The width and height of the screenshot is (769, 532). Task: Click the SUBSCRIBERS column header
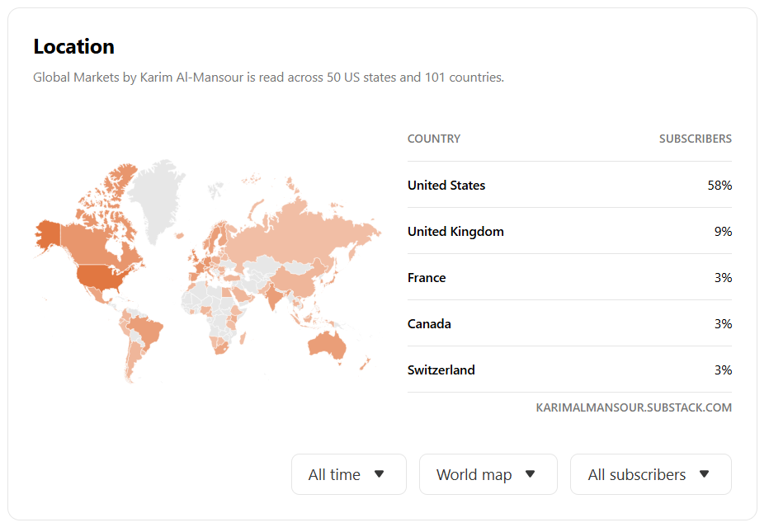coord(695,139)
